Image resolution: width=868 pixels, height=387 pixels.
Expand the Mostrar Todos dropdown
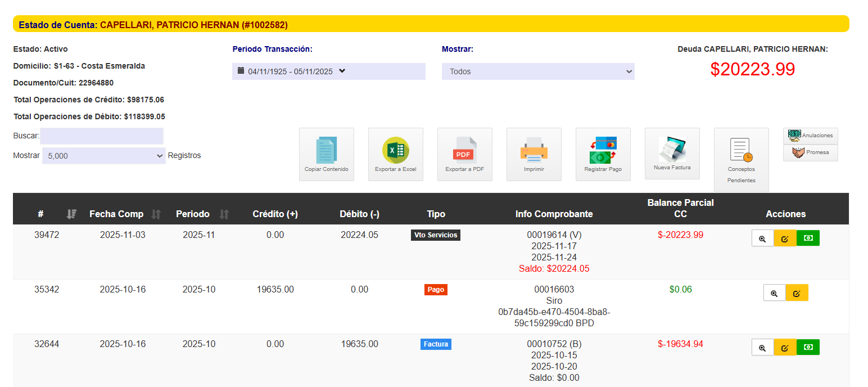pyautogui.click(x=537, y=71)
